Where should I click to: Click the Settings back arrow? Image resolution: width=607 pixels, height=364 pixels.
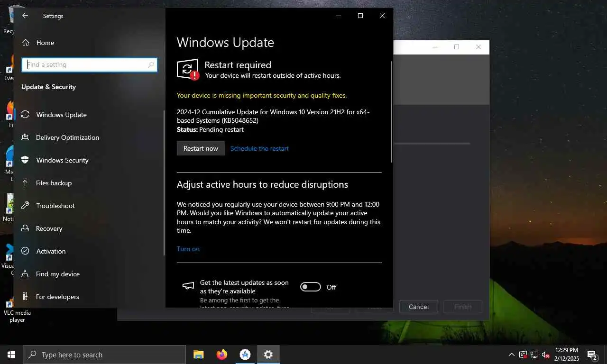(x=25, y=16)
